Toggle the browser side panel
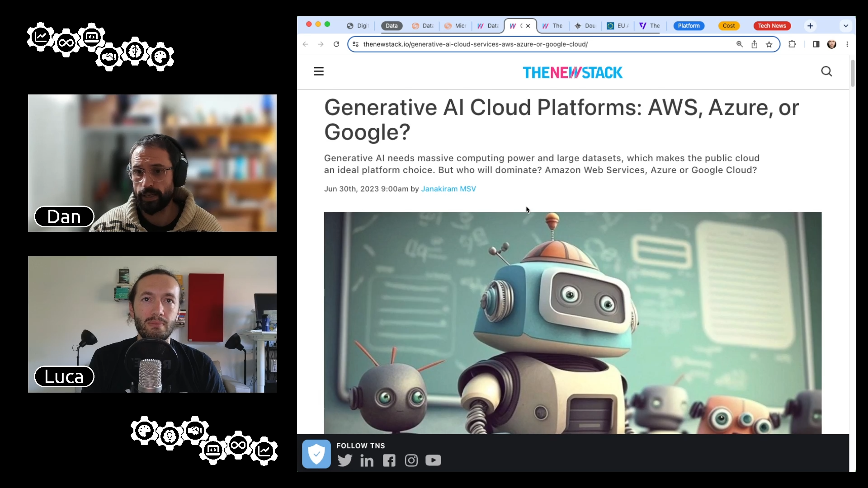This screenshot has width=868, height=488. click(x=816, y=44)
